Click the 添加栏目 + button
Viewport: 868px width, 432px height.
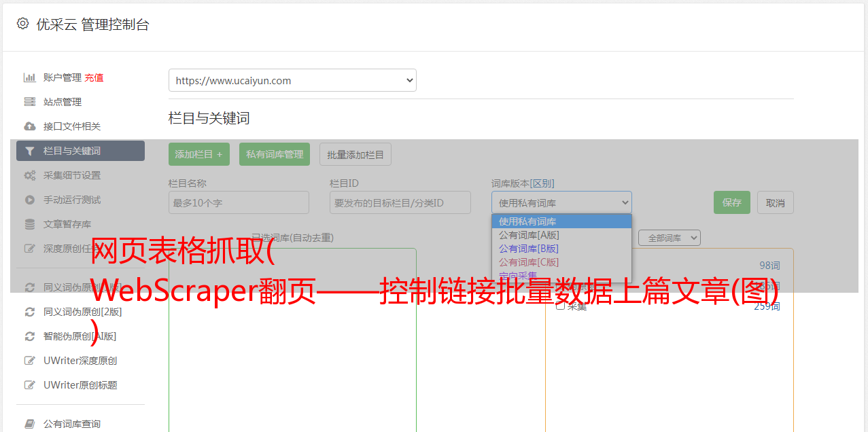[199, 154]
